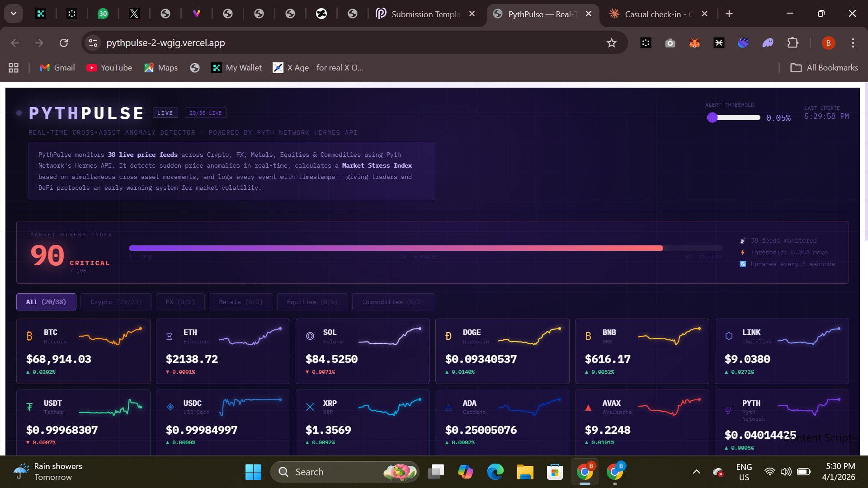This screenshot has height=488, width=868.
Task: View site information icon in address bar
Action: (x=93, y=43)
